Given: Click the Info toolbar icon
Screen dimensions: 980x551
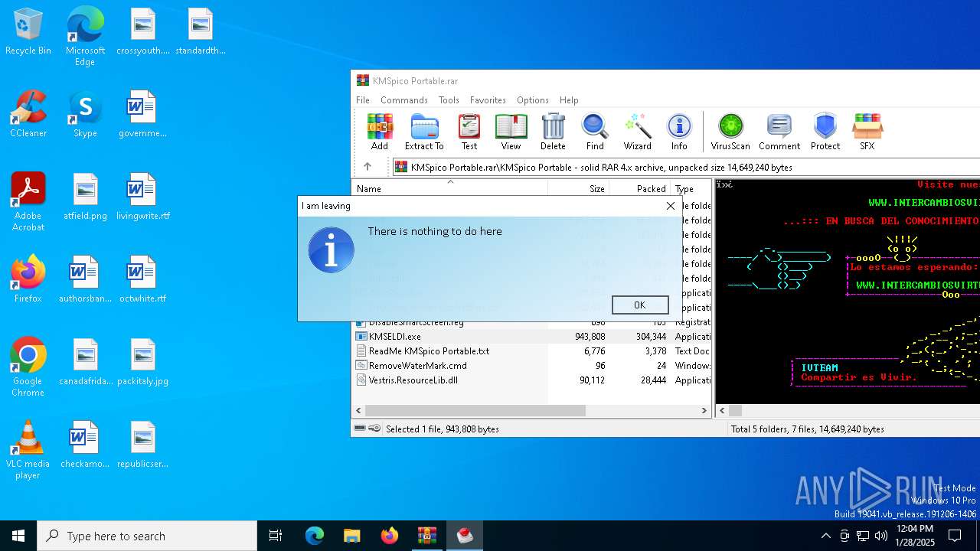Looking at the screenshot, I should pyautogui.click(x=679, y=132).
